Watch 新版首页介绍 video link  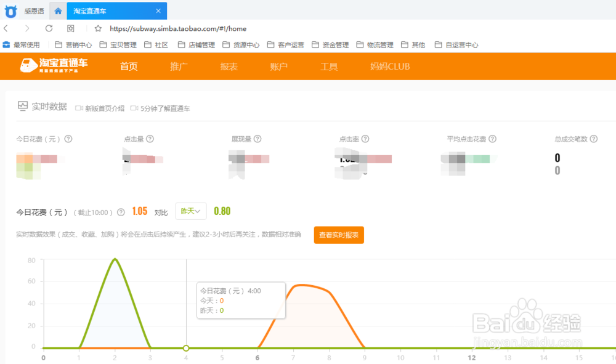(x=100, y=108)
